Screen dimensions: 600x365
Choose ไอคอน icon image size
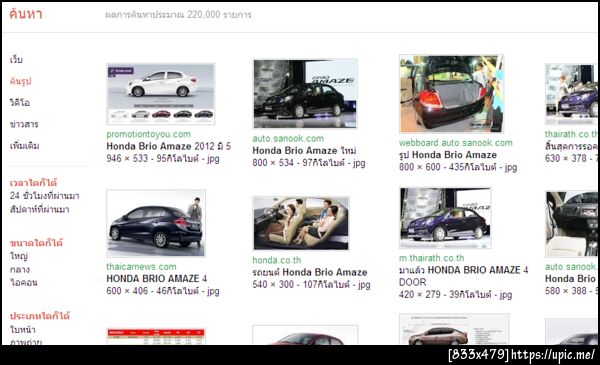click(x=24, y=282)
